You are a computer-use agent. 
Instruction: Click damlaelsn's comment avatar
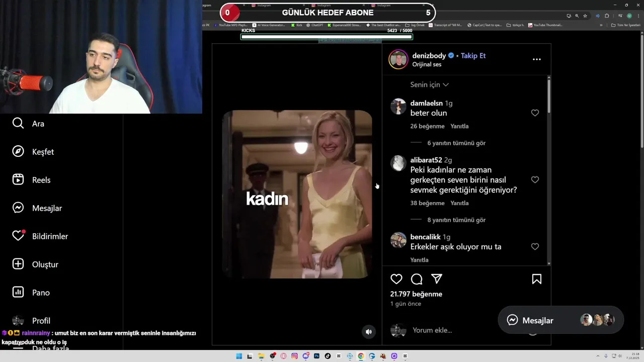pyautogui.click(x=398, y=106)
